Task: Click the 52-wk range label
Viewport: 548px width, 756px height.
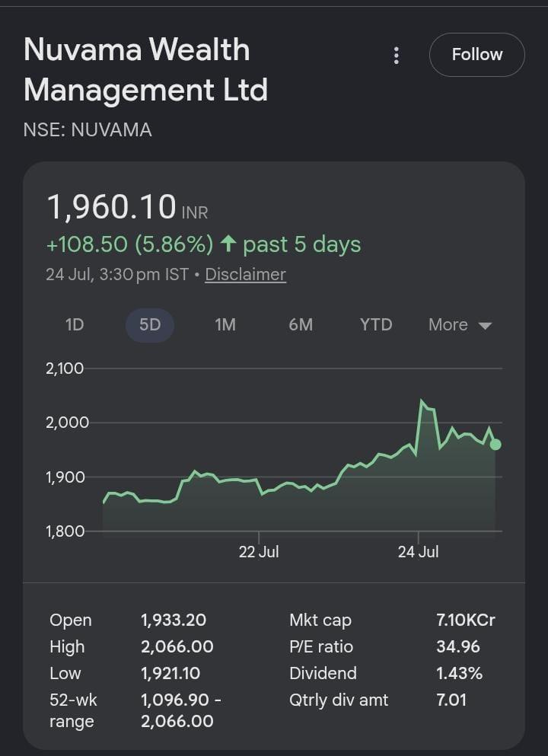Action: click(73, 710)
